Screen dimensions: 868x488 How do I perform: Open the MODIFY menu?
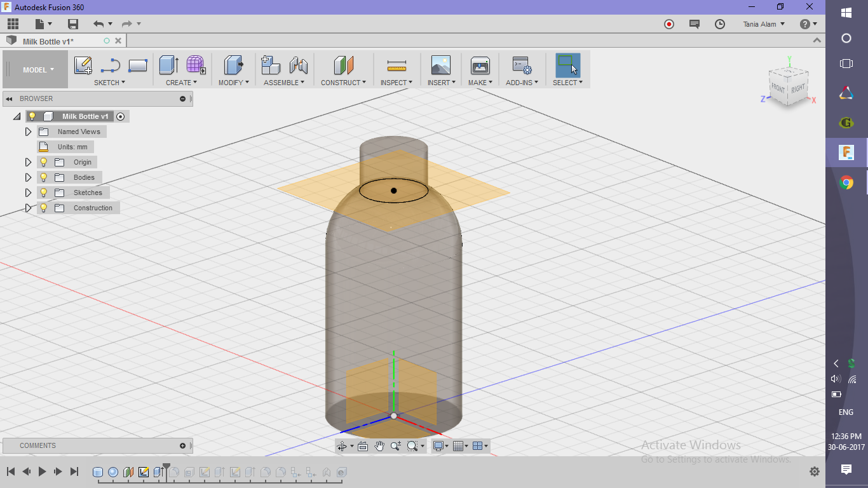pyautogui.click(x=233, y=83)
